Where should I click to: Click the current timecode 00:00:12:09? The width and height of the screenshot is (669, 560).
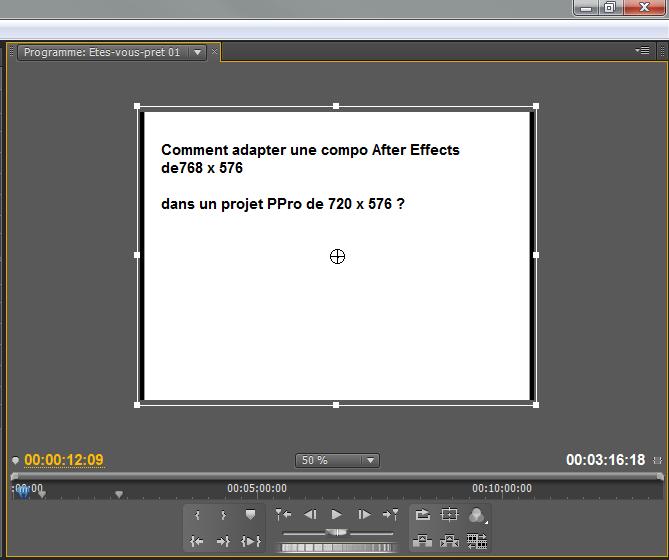pos(64,460)
